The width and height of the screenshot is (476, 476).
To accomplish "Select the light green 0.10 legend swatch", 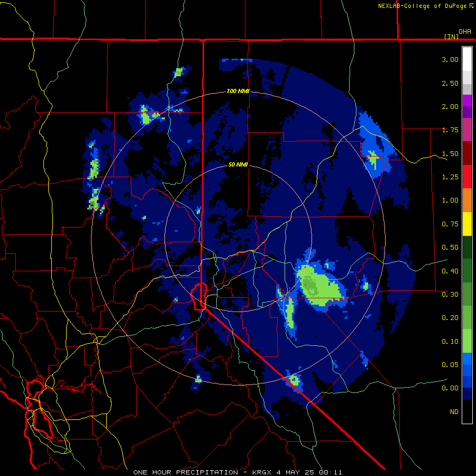I will tap(467, 341).
